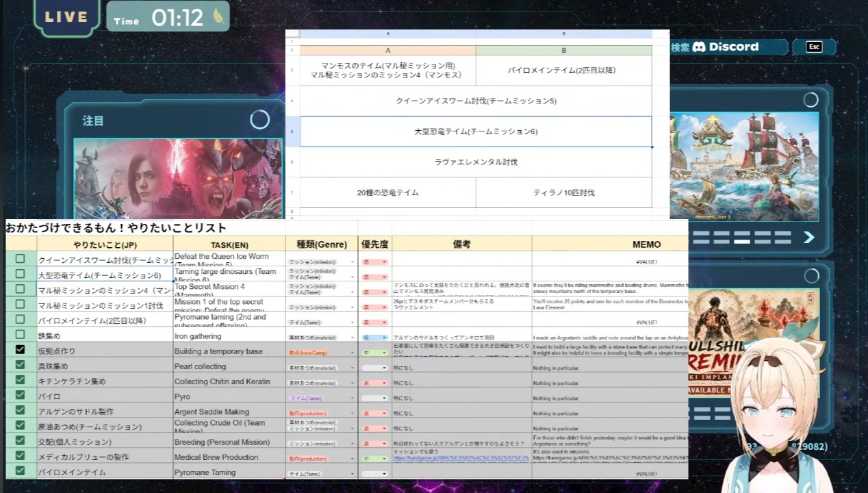Click the Esc key icon

[x=814, y=47]
